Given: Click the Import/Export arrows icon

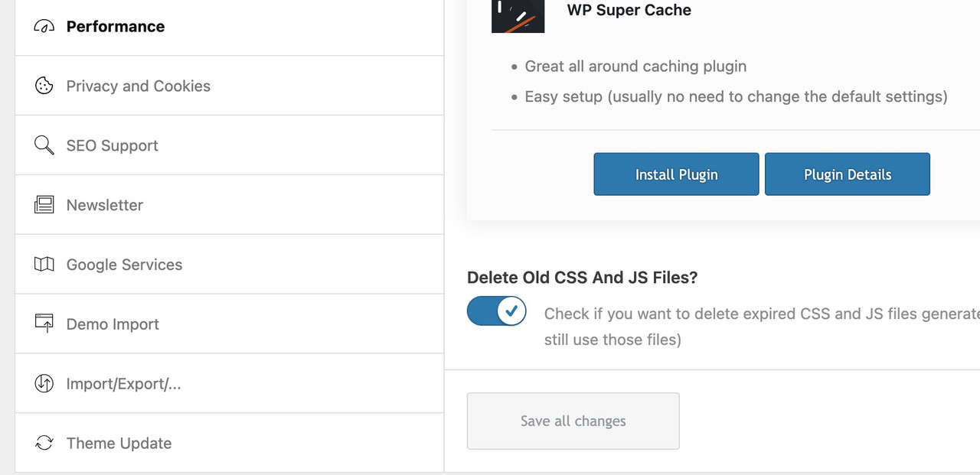Looking at the screenshot, I should coord(44,383).
